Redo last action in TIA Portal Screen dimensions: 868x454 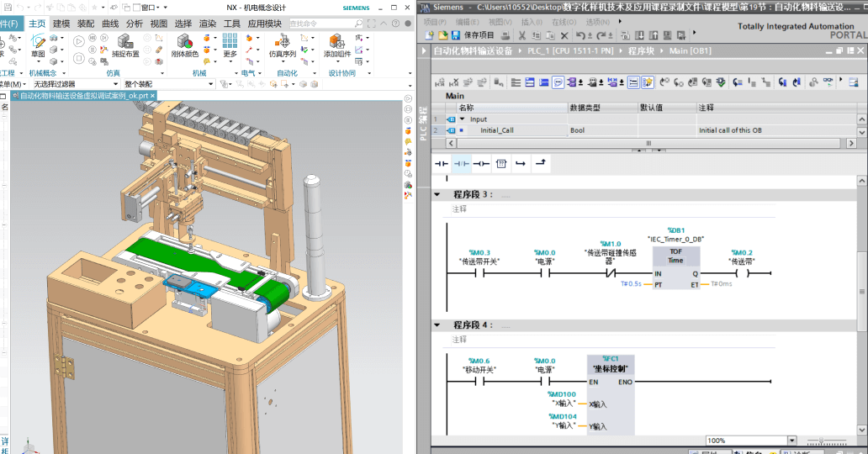(x=601, y=35)
